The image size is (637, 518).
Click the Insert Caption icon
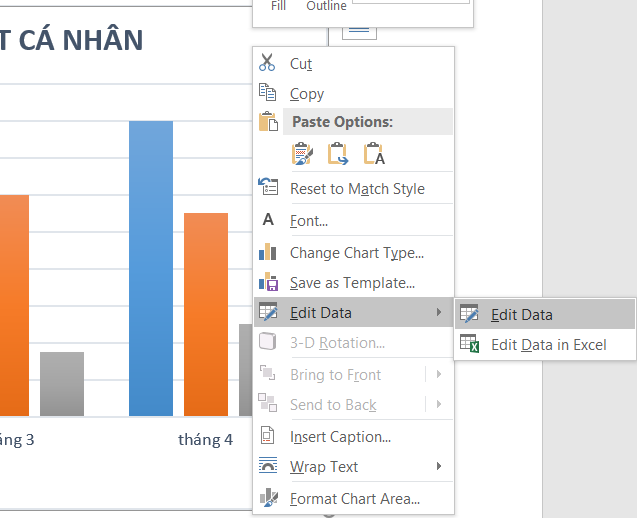tap(267, 436)
